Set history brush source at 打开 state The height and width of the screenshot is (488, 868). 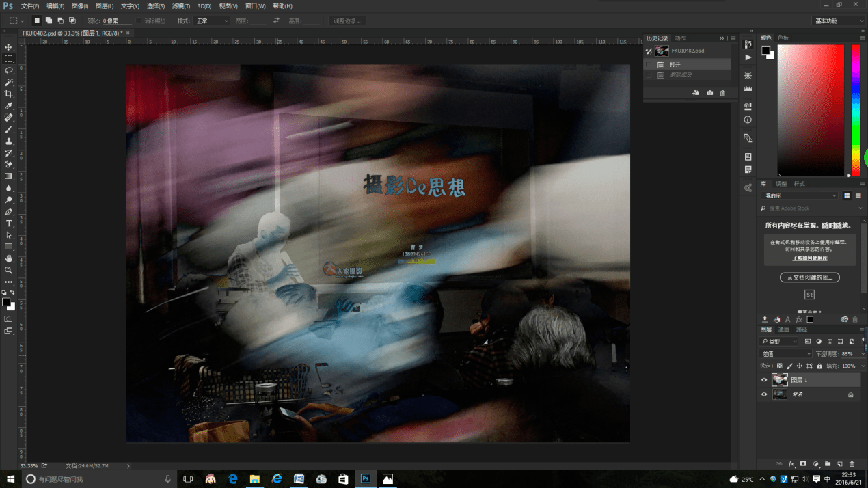pyautogui.click(x=649, y=64)
